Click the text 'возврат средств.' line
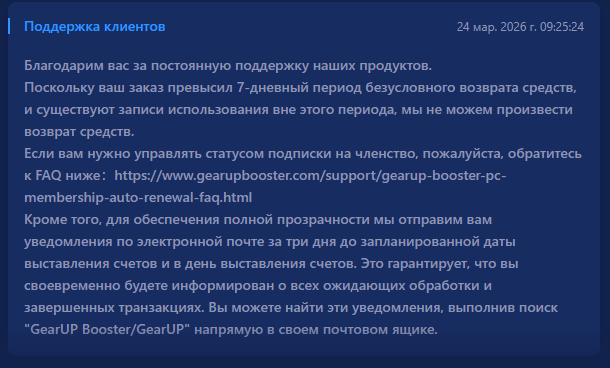 [x=79, y=131]
